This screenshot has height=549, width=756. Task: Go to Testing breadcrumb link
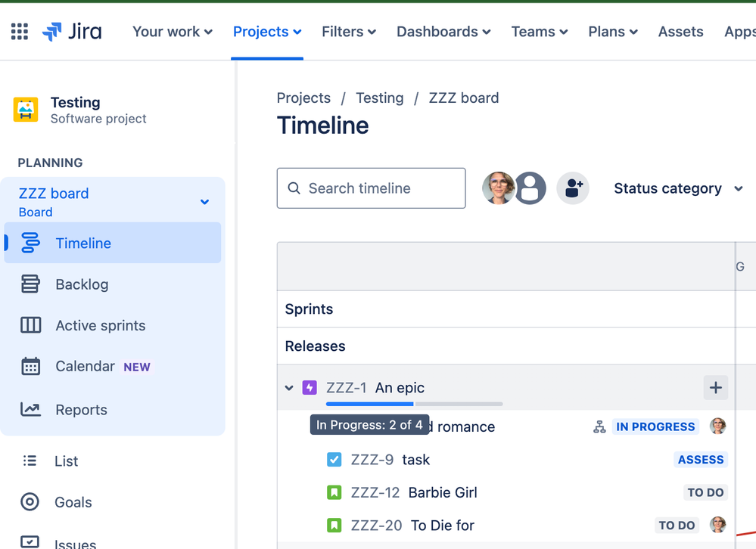pyautogui.click(x=379, y=98)
